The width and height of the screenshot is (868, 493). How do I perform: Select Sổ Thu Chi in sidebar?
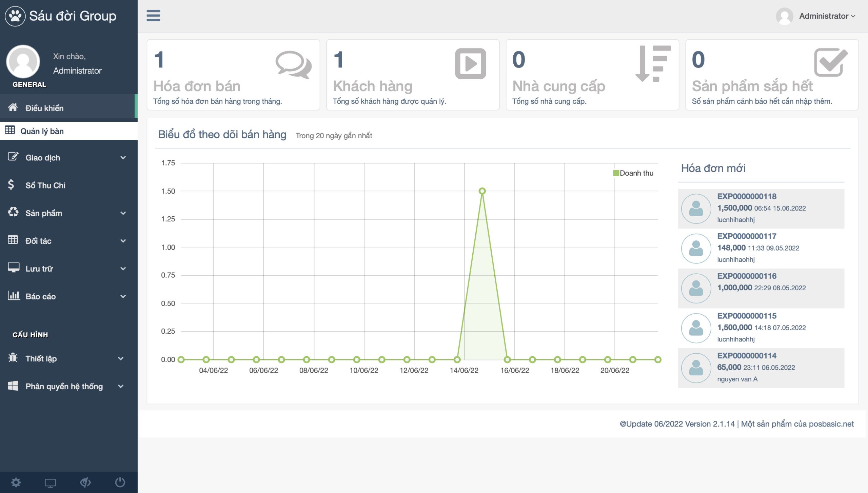(45, 185)
